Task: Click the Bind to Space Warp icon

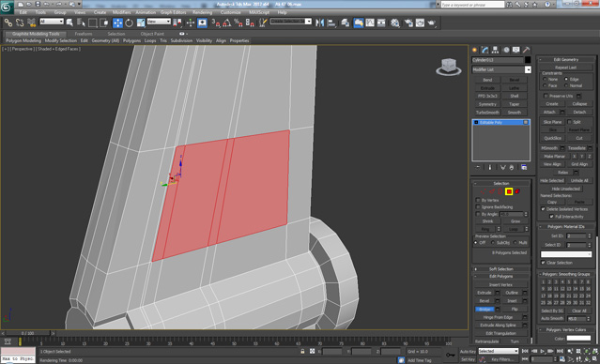Action: [31, 23]
